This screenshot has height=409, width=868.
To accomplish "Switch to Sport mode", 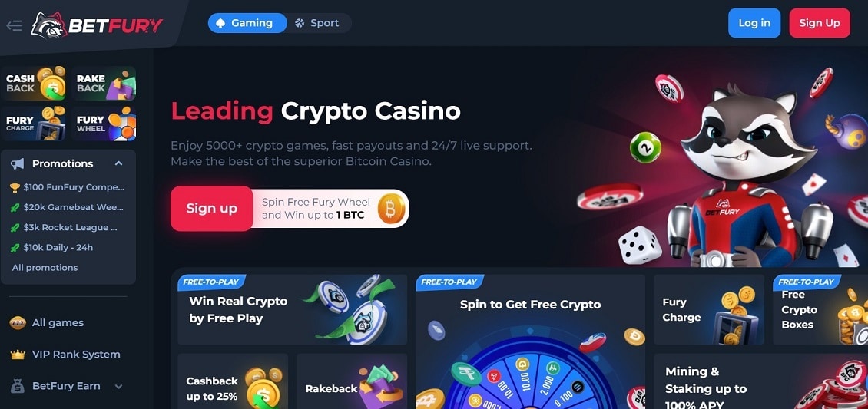I will [318, 23].
